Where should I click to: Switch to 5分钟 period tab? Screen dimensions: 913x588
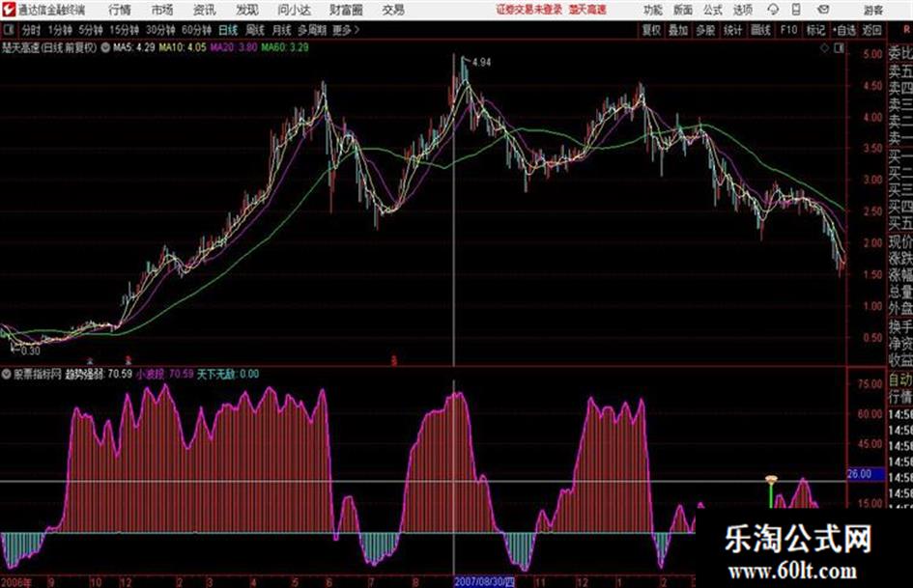pyautogui.click(x=91, y=30)
